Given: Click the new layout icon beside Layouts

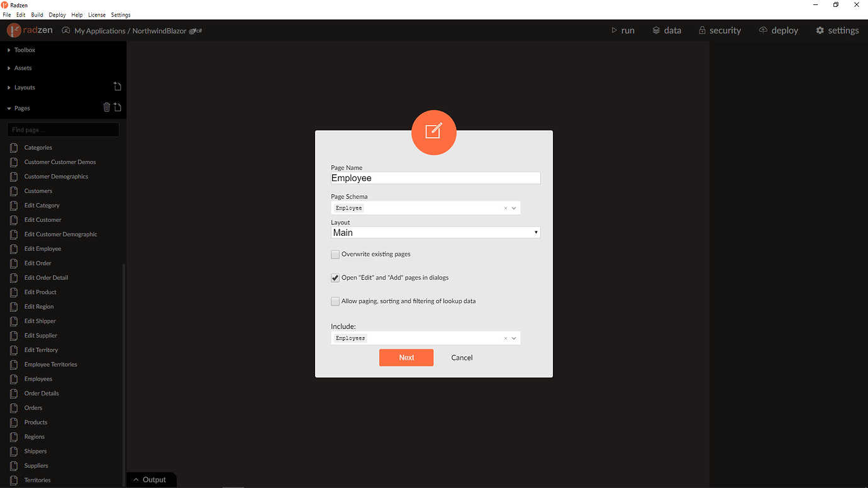Looking at the screenshot, I should coord(118,87).
